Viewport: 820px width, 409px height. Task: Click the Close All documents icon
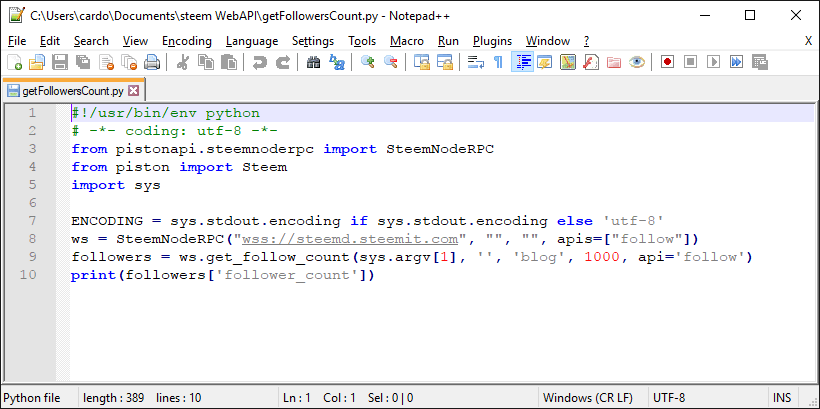click(129, 62)
